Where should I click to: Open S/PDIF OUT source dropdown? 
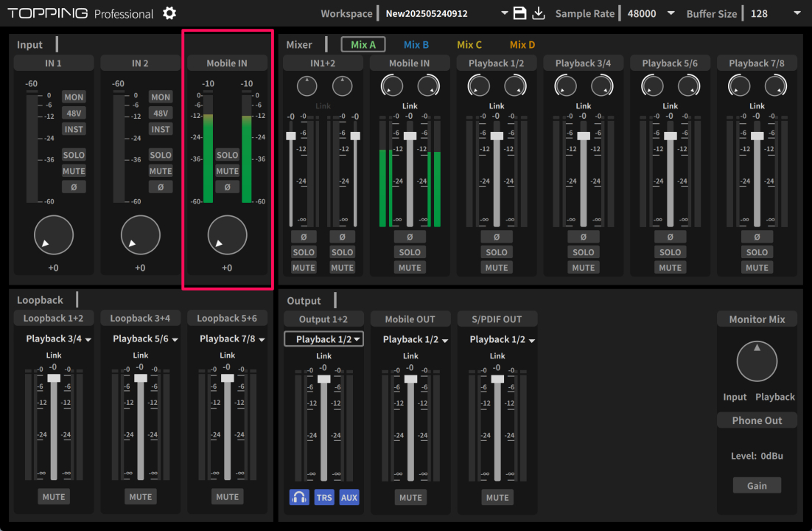tap(503, 339)
